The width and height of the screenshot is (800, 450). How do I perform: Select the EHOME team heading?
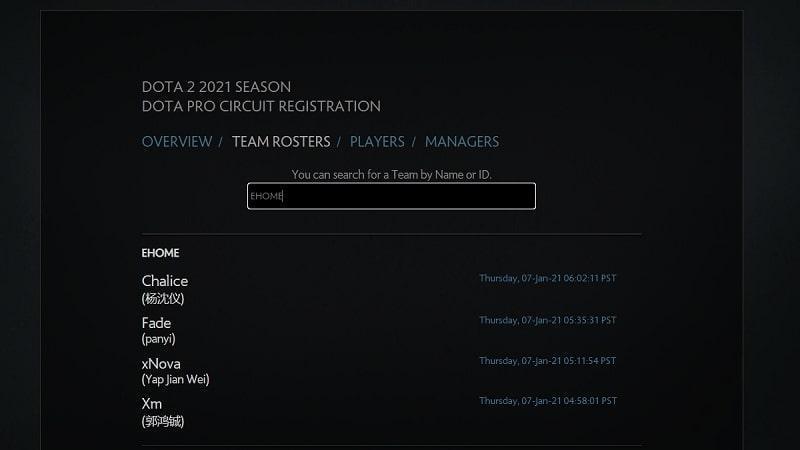point(160,253)
